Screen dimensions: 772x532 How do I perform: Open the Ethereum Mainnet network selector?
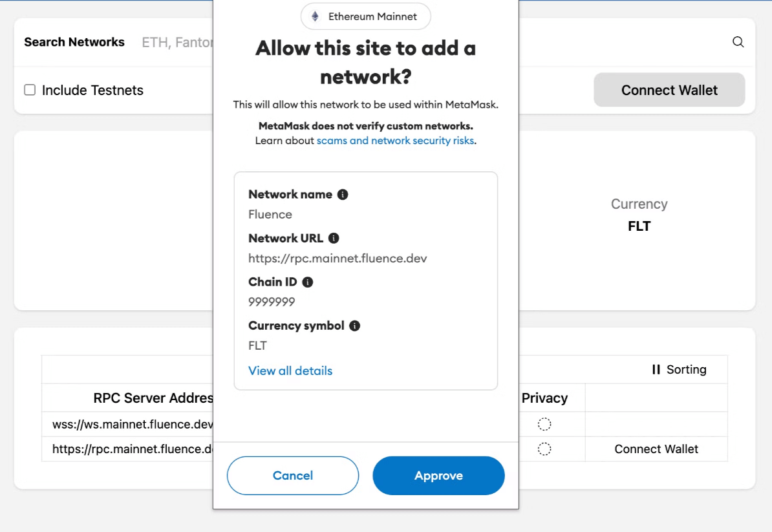(x=365, y=16)
